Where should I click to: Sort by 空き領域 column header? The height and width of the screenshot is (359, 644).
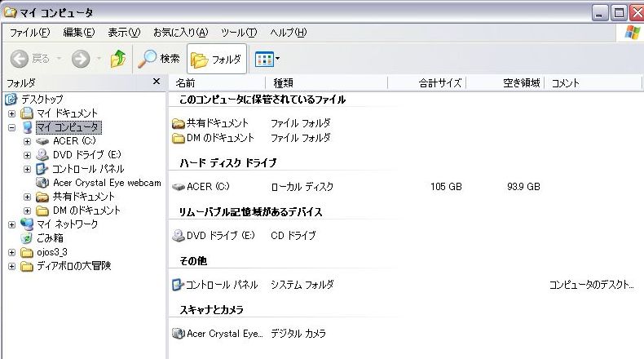pos(505,83)
